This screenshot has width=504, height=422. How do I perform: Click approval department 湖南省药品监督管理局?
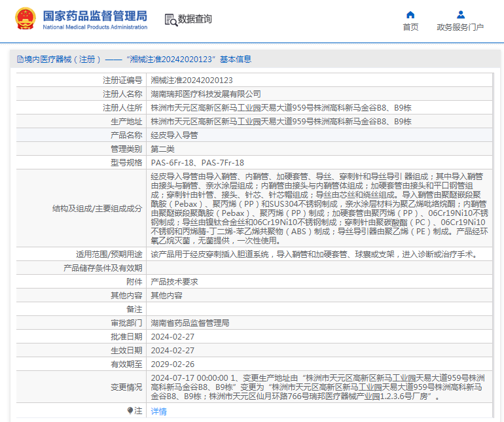point(190,323)
